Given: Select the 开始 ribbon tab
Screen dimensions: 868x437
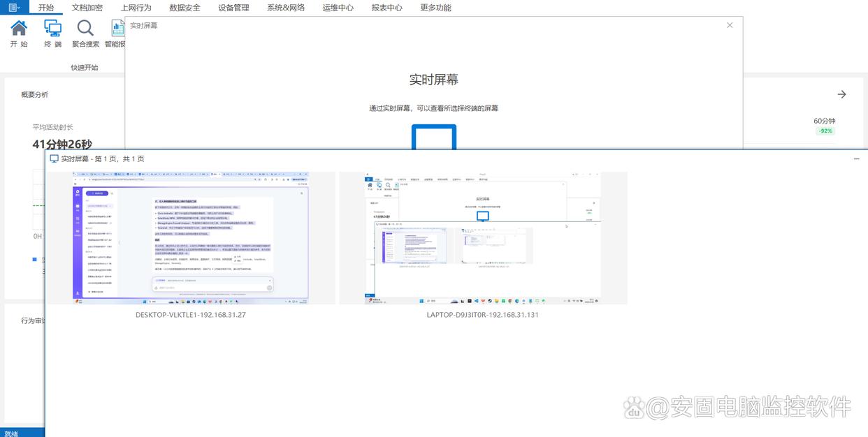Looking at the screenshot, I should (x=45, y=8).
